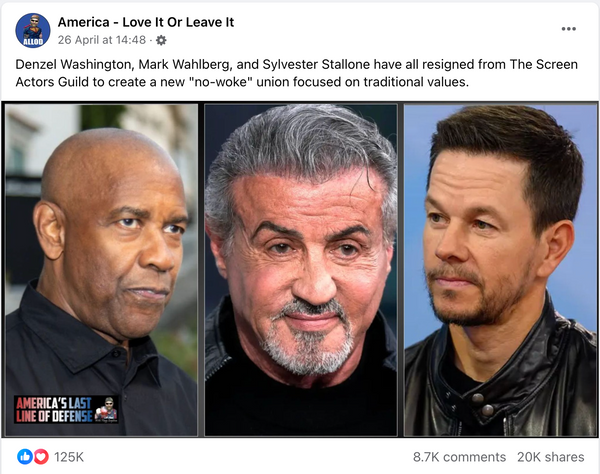600x474 pixels.
Task: Click the mascot figure in the watermark logo
Action: 106,409
